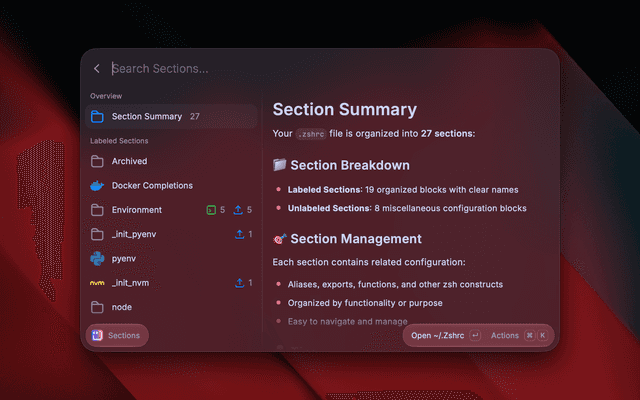Click the export icon on _init_pyenv
Viewport: 640px width, 400px height.
(x=240, y=234)
